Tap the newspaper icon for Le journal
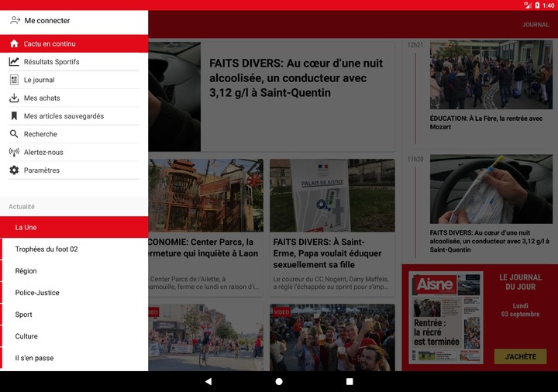Viewport: 558px width, 392px height. coord(14,80)
